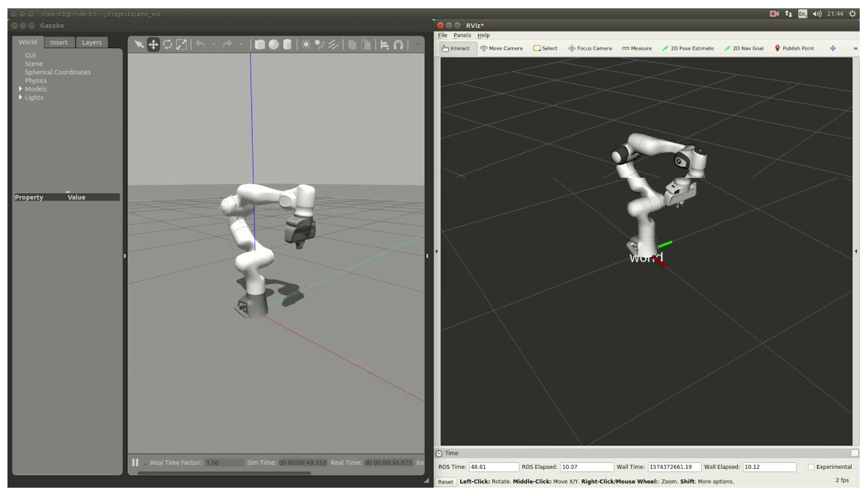Tick the Experimental checkbox in Time panel

click(x=811, y=467)
